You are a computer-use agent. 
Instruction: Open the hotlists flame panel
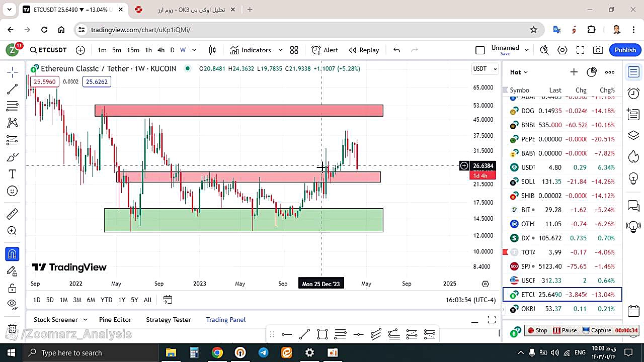point(633,157)
